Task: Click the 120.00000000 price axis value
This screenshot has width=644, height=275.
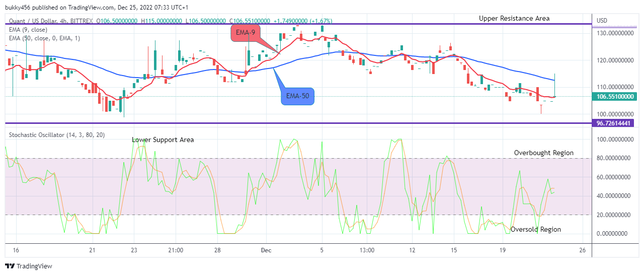Action: pyautogui.click(x=615, y=60)
